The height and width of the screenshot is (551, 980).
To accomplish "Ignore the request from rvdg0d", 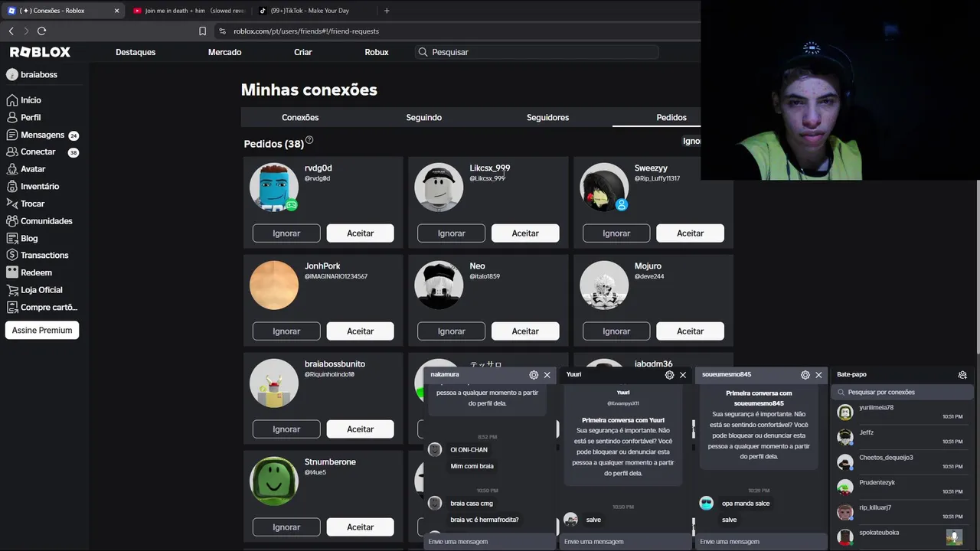I will [x=286, y=233].
